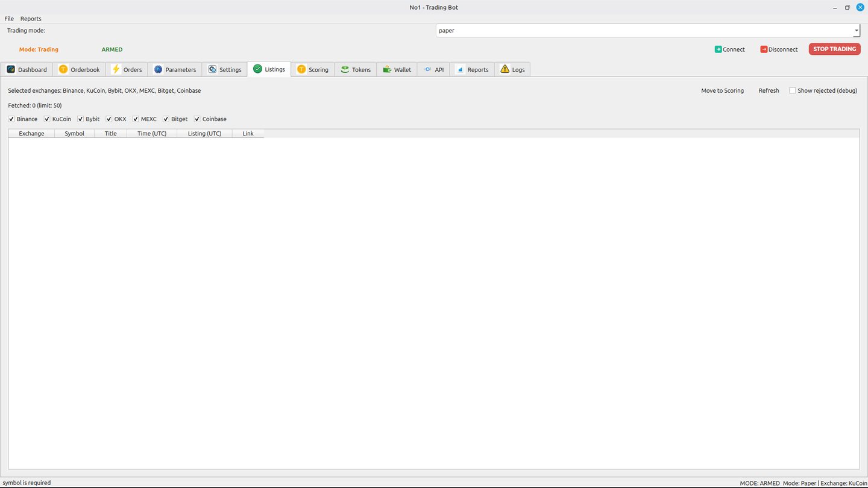Uncheck the Bybit exchange checkbox

(x=80, y=119)
